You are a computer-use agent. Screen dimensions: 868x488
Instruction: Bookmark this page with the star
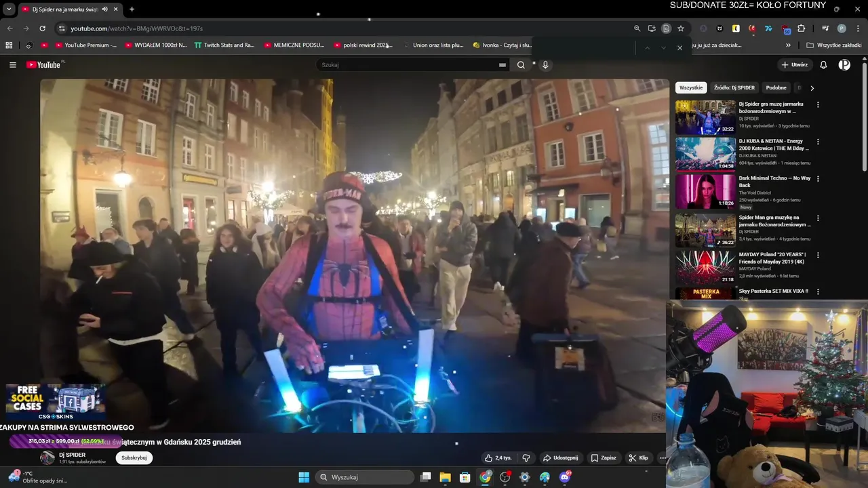(x=681, y=28)
